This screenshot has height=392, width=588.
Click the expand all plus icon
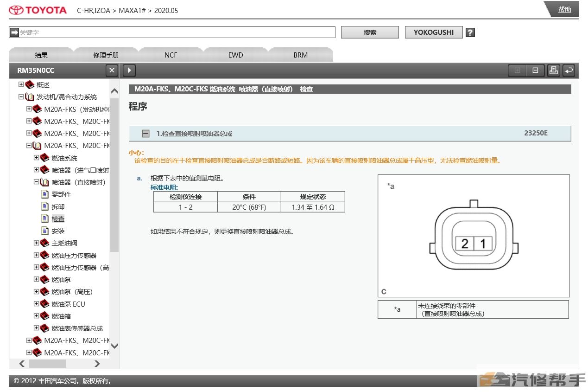pyautogui.click(x=518, y=71)
